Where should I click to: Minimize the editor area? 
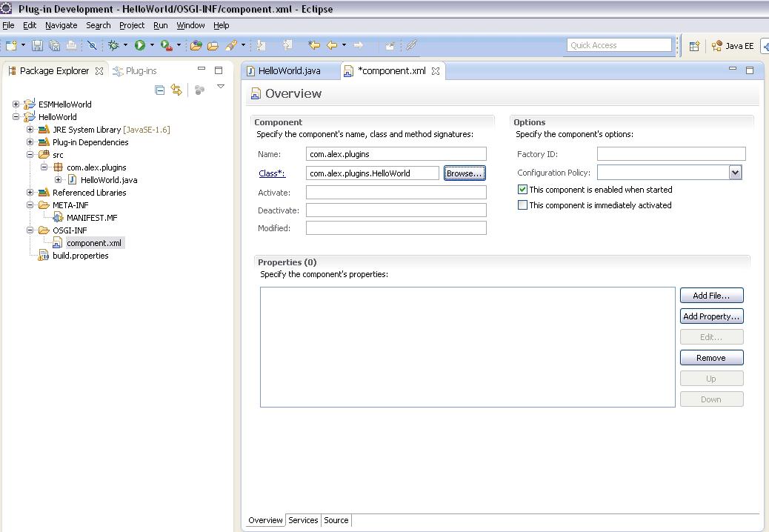733,69
